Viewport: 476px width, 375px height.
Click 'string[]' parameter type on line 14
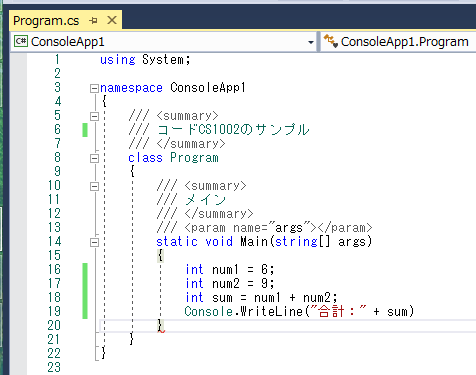tap(303, 241)
